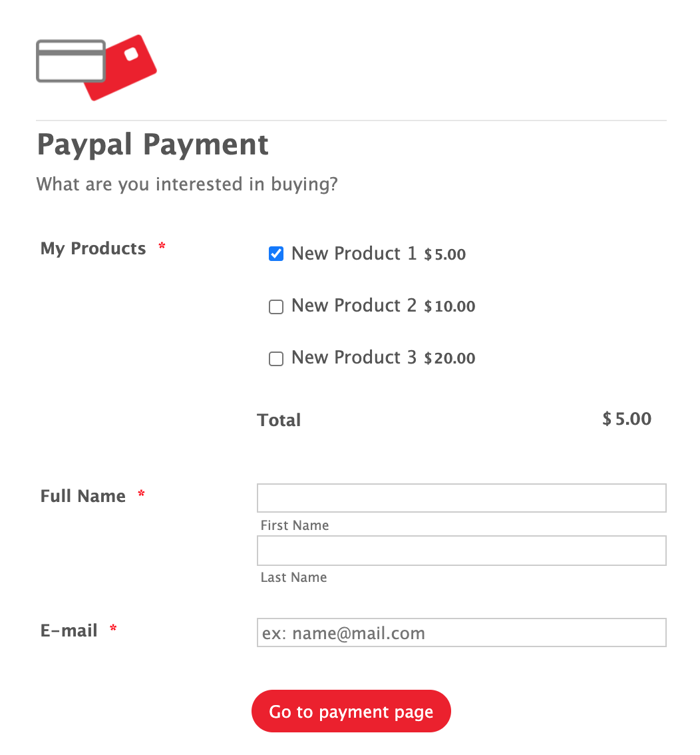Click the $20.00 price of Product 3
The height and width of the screenshot is (755, 700).
pyautogui.click(x=450, y=358)
